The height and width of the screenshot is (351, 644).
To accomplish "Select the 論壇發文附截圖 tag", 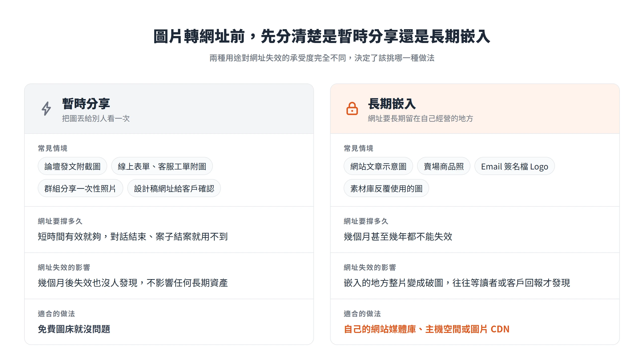I will (72, 166).
